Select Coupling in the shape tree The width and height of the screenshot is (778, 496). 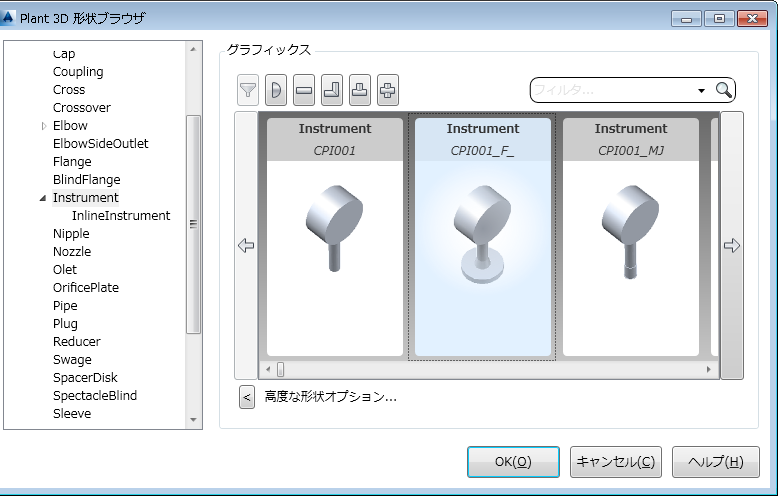[x=78, y=72]
